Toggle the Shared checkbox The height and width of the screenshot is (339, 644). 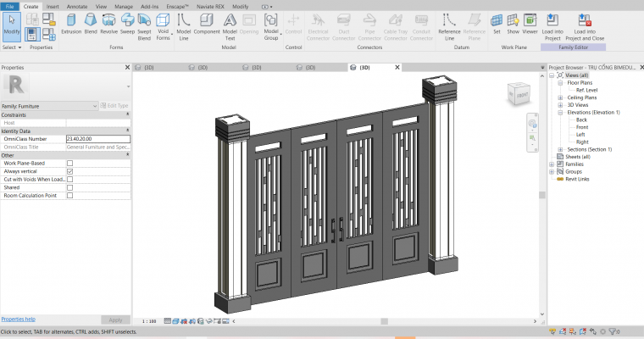point(69,187)
